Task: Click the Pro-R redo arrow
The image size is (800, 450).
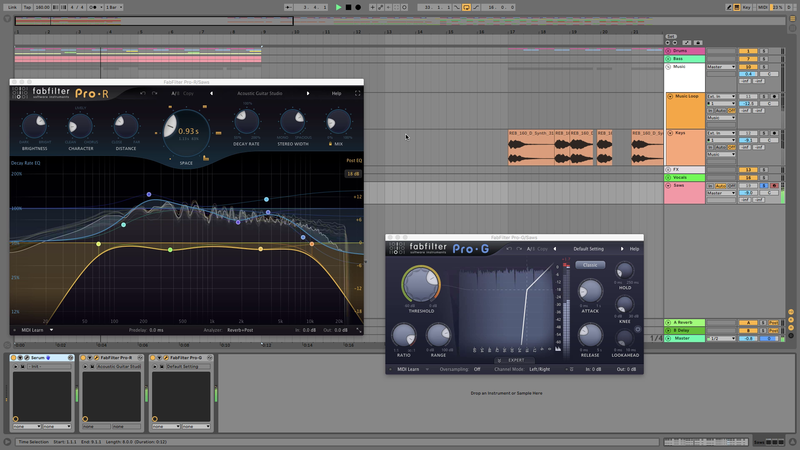Action: point(155,93)
